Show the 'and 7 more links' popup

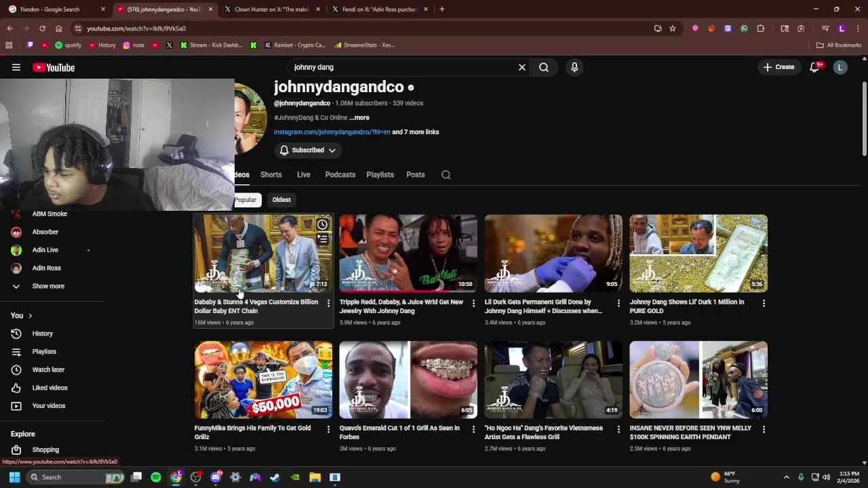click(415, 131)
